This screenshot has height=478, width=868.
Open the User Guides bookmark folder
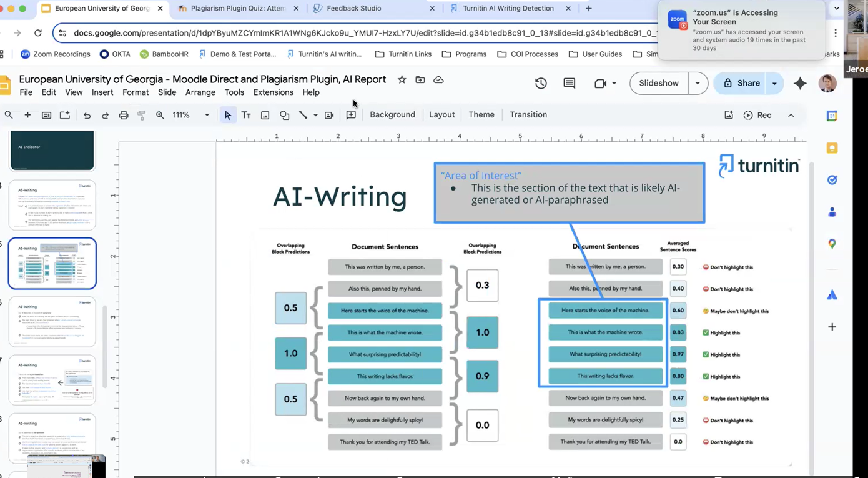[x=595, y=54]
